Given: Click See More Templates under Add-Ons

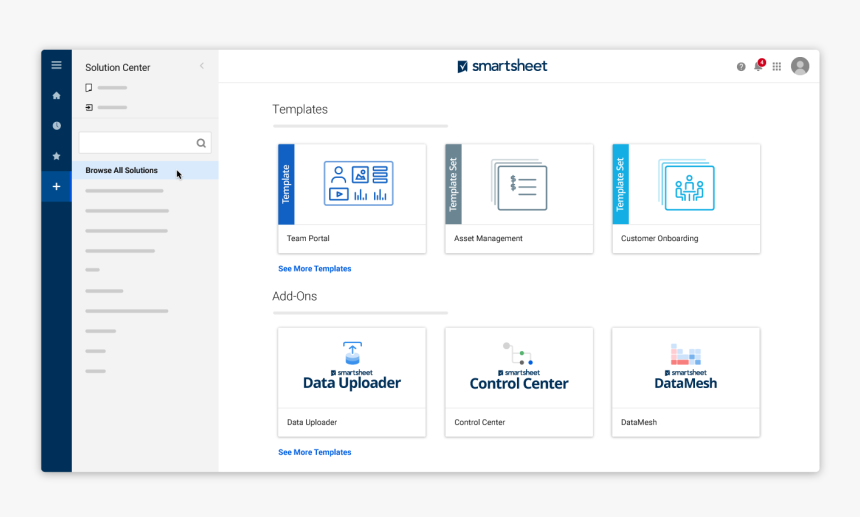Looking at the screenshot, I should 315,452.
